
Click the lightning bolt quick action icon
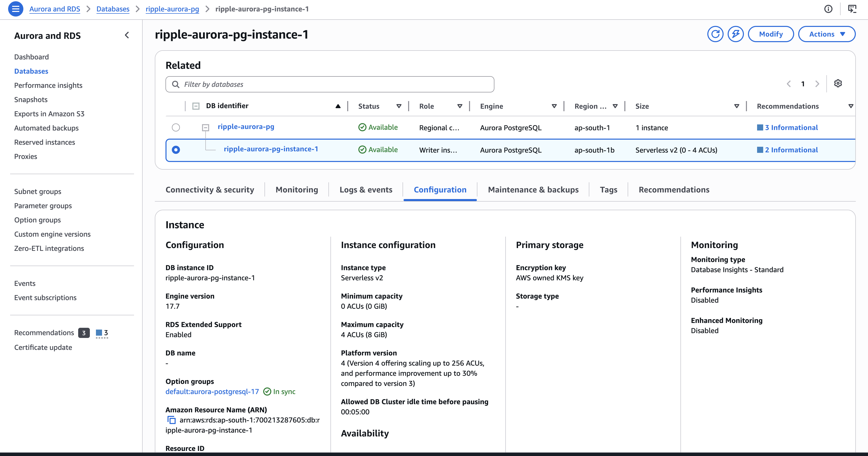click(x=736, y=34)
